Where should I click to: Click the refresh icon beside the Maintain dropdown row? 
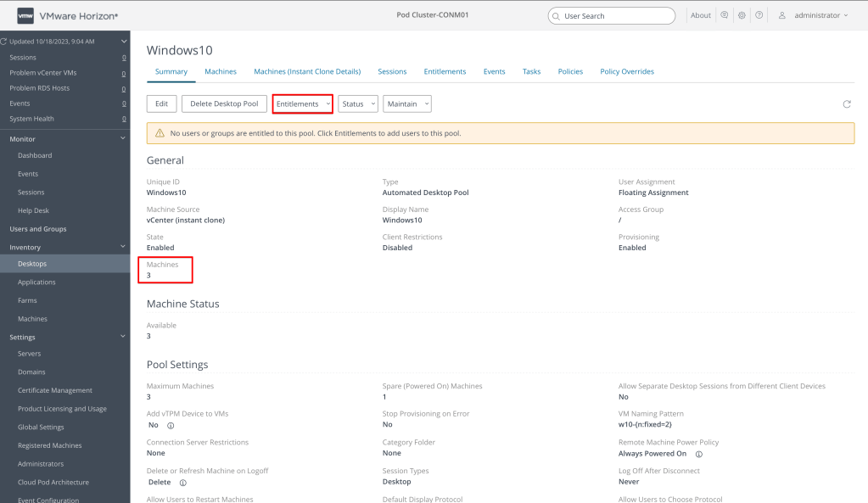tap(846, 103)
